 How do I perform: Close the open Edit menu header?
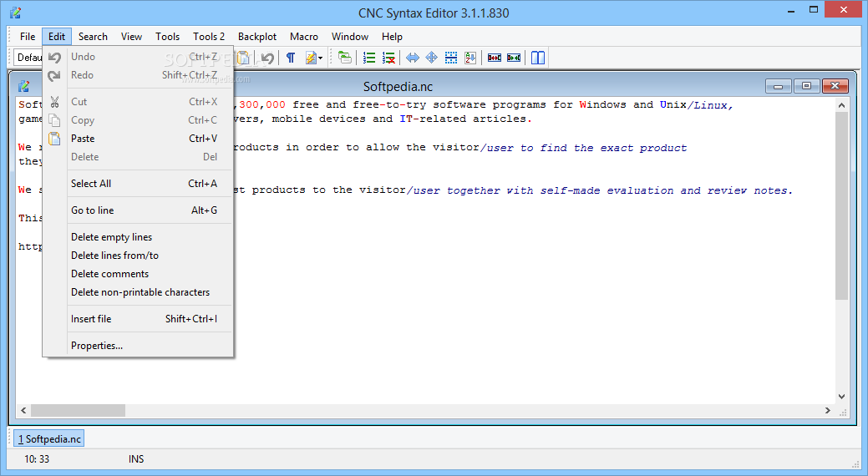point(57,37)
